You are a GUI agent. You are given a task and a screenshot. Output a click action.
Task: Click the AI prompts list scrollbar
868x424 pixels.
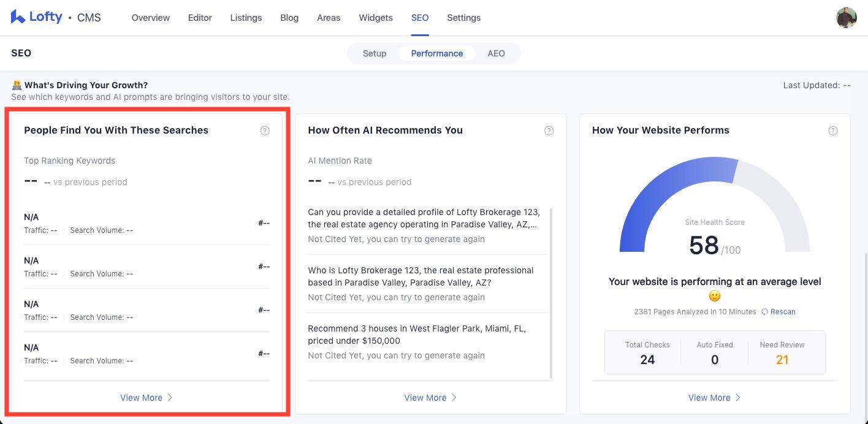[551, 293]
